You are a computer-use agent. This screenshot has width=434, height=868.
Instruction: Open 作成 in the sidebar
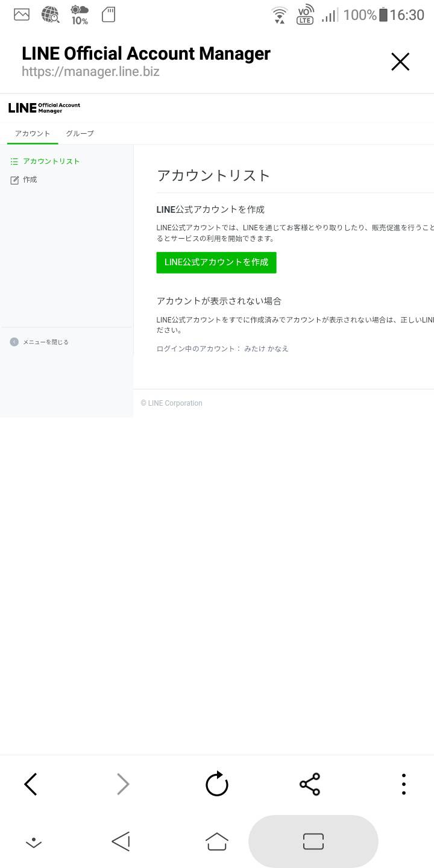click(30, 180)
